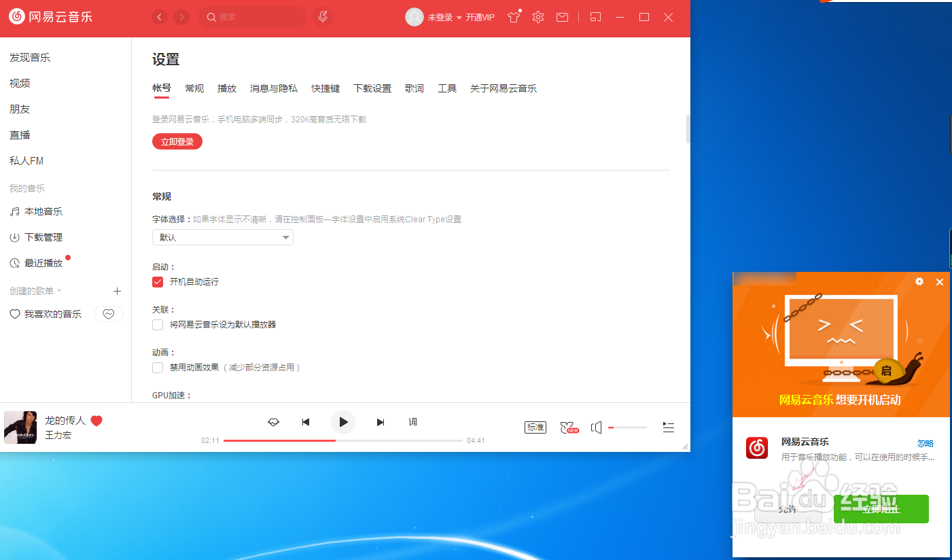Click 忽略 link in popup
This screenshot has width=952, height=560.
pyautogui.click(x=925, y=443)
